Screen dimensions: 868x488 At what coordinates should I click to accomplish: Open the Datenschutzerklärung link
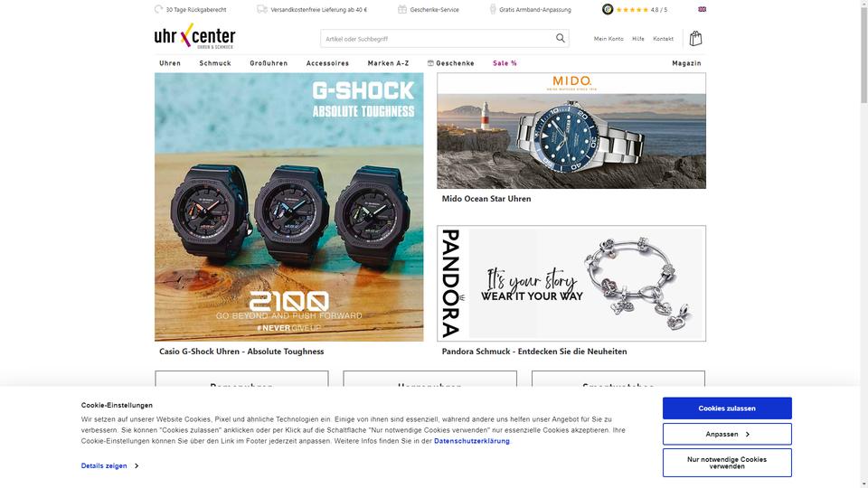click(472, 441)
